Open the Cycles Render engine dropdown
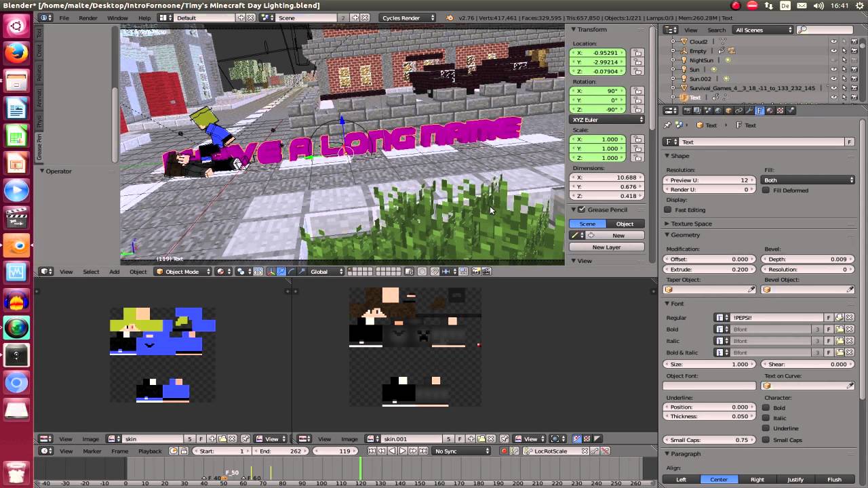 [409, 18]
